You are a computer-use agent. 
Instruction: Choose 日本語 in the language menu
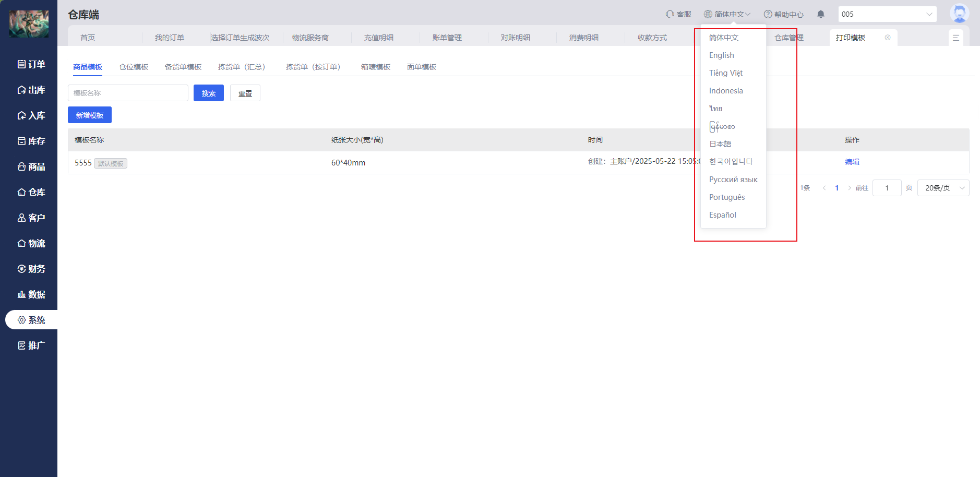tap(720, 144)
